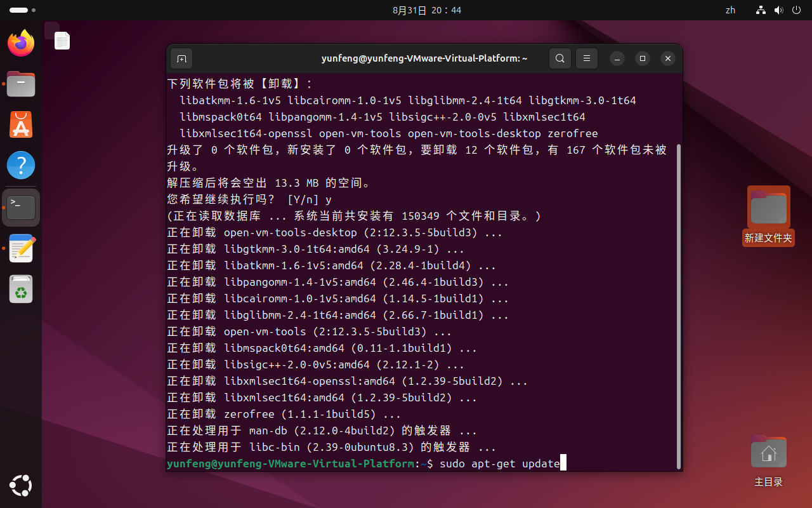This screenshot has height=508, width=812.
Task: Select the Terminal icon in dock
Action: (x=21, y=207)
